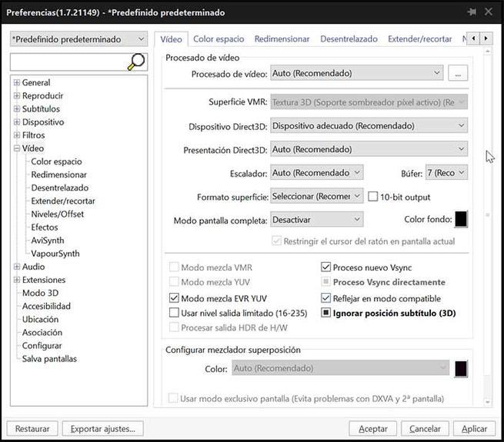504x442 pixels.
Task: Open the Búfer dropdown
Action: coord(446,172)
